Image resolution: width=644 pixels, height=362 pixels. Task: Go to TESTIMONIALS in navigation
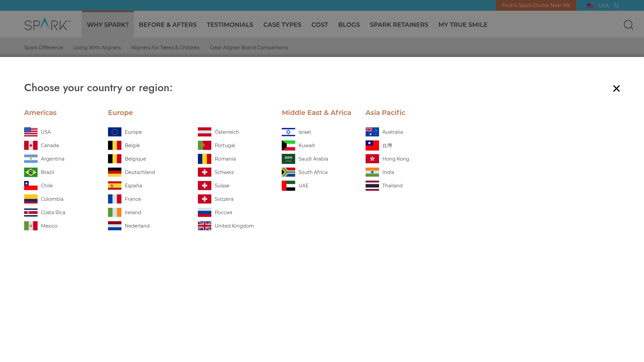pyautogui.click(x=230, y=25)
